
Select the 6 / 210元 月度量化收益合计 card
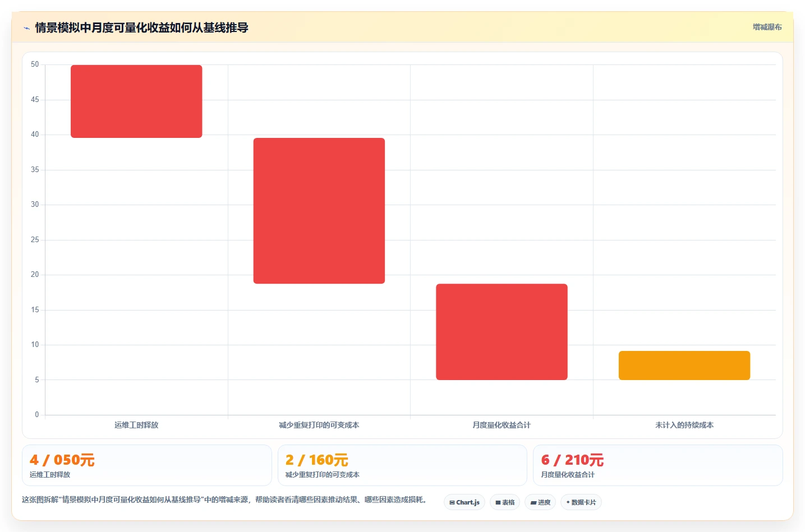pos(657,465)
